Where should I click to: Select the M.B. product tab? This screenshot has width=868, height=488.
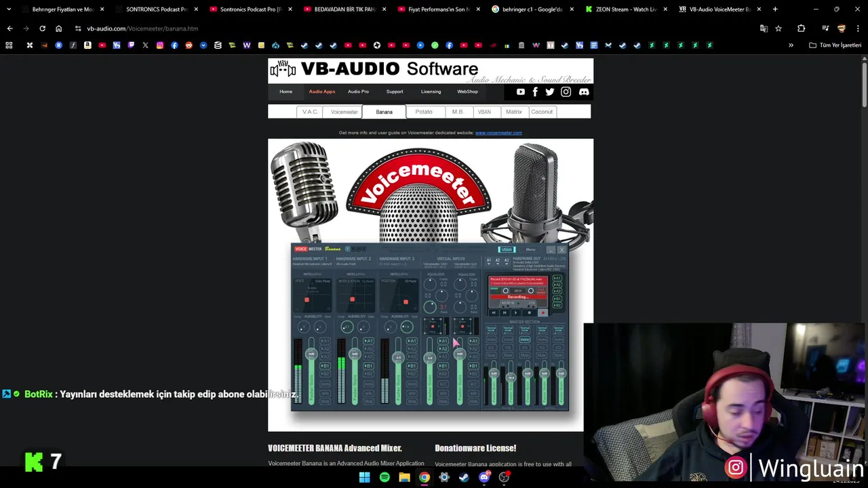click(458, 112)
